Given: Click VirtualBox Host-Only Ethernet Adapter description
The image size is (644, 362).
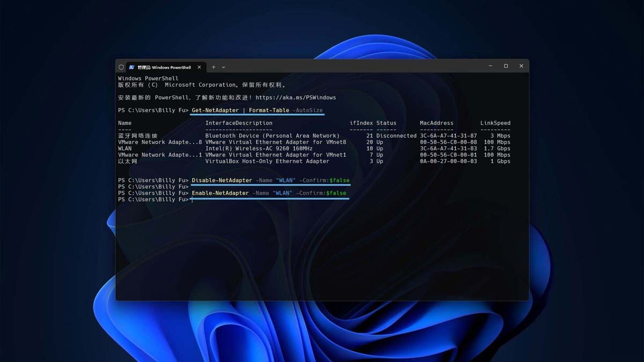Looking at the screenshot, I should coord(267,161).
